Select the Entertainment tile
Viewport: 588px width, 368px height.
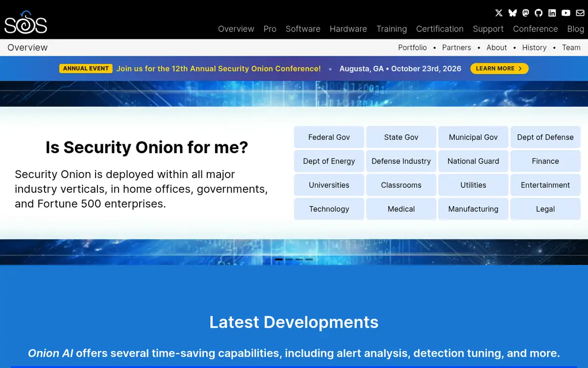coord(545,185)
